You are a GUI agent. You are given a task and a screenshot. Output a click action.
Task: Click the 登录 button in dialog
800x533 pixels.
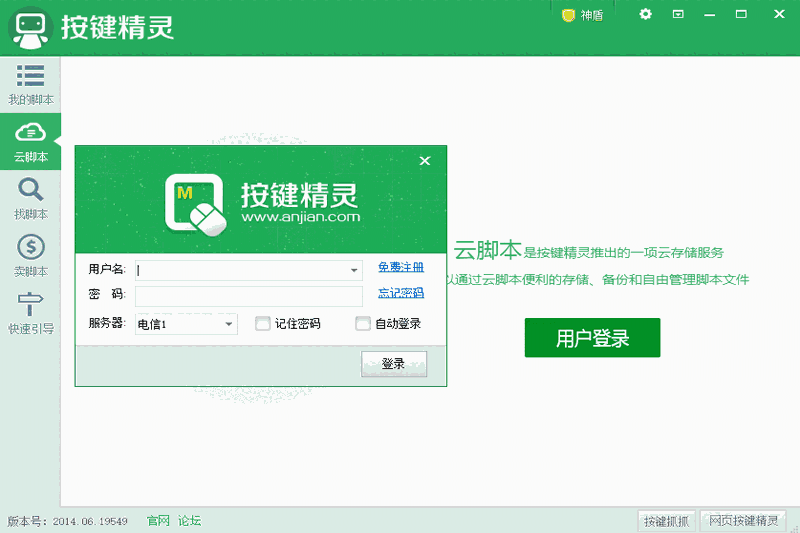[x=394, y=364]
